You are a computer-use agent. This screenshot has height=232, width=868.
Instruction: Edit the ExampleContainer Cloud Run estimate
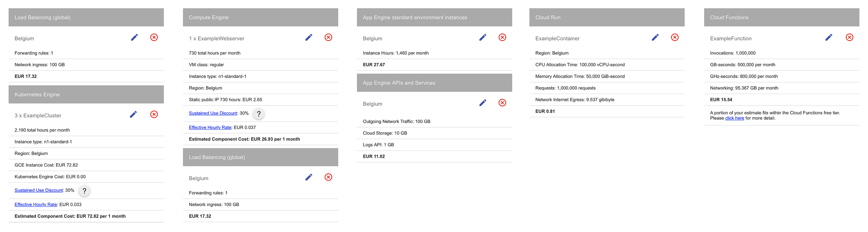655,37
